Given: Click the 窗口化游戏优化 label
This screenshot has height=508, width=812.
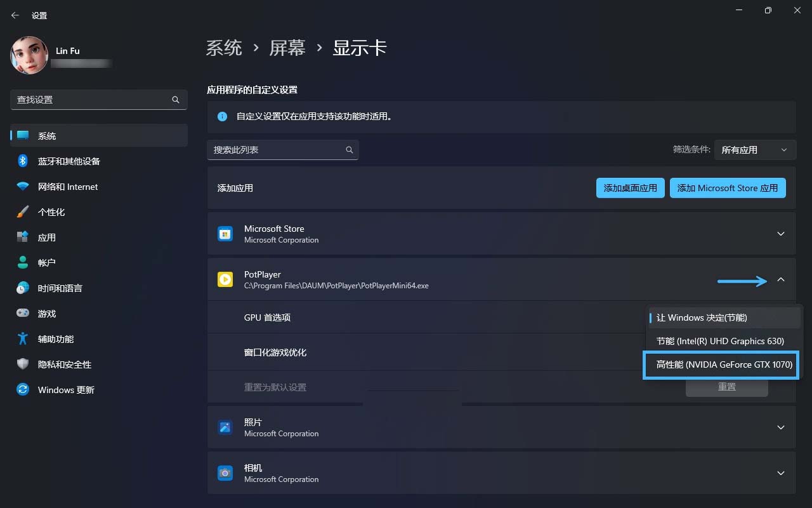Looking at the screenshot, I should tap(275, 352).
